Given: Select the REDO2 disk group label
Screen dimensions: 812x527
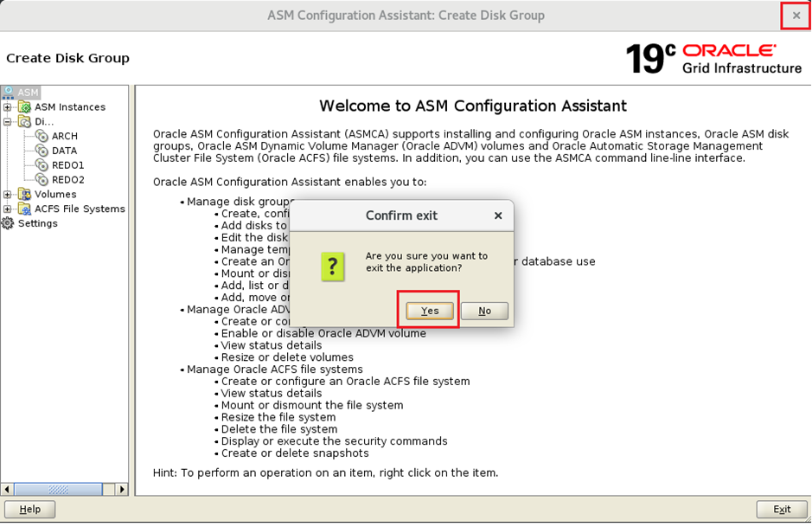Looking at the screenshot, I should pyautogui.click(x=67, y=179).
